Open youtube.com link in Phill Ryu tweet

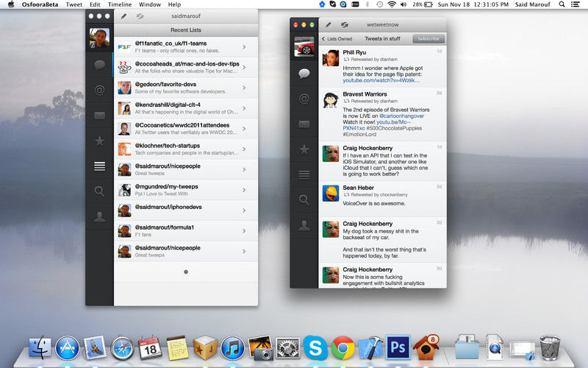point(381,80)
